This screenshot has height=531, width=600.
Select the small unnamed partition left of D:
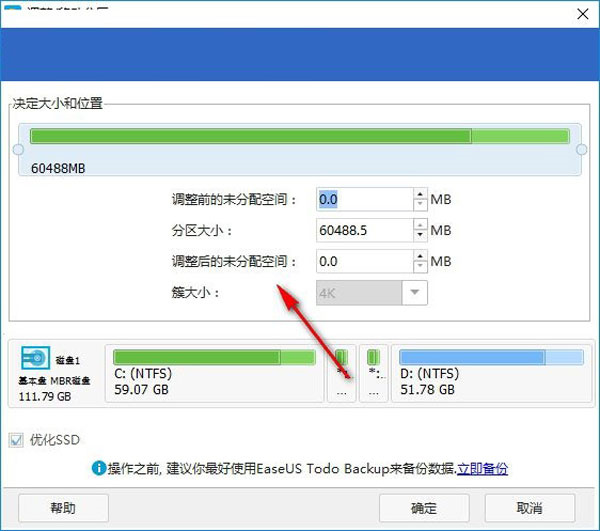click(x=373, y=373)
